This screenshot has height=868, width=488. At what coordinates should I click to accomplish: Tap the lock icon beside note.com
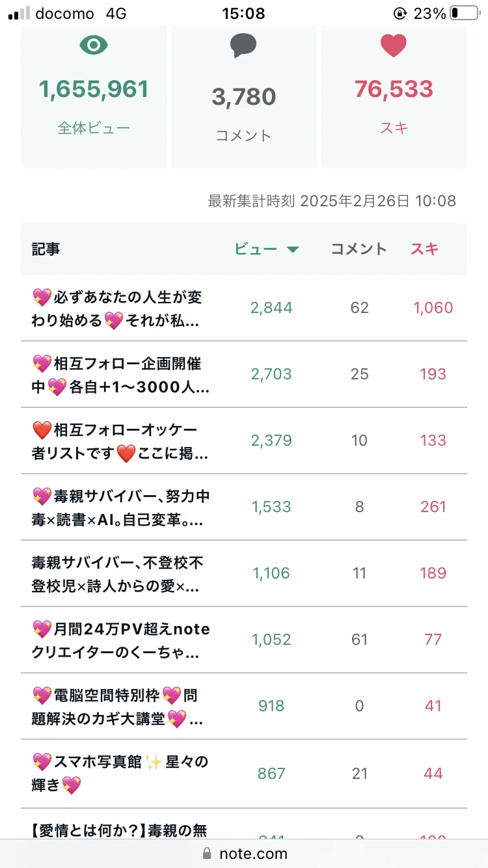[208, 853]
